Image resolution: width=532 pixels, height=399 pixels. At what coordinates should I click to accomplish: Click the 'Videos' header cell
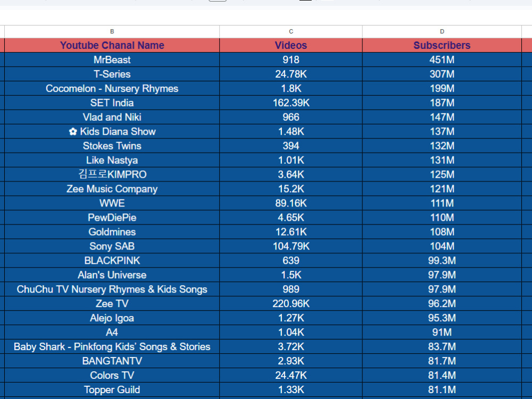pyautogui.click(x=291, y=45)
